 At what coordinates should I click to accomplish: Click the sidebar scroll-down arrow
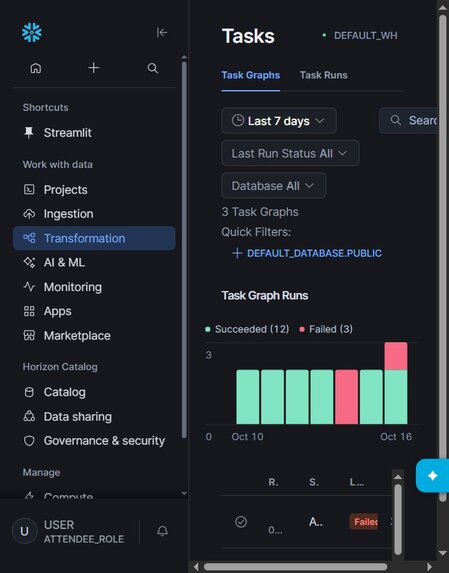click(x=184, y=493)
